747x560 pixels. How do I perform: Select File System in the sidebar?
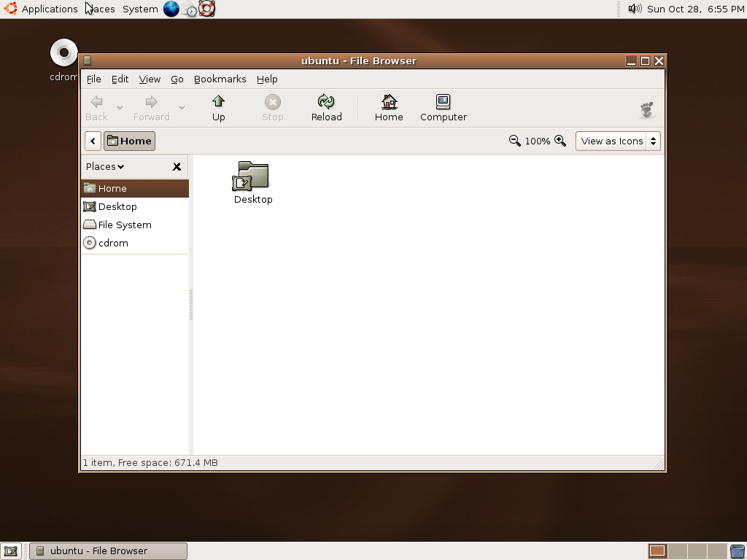click(x=125, y=225)
